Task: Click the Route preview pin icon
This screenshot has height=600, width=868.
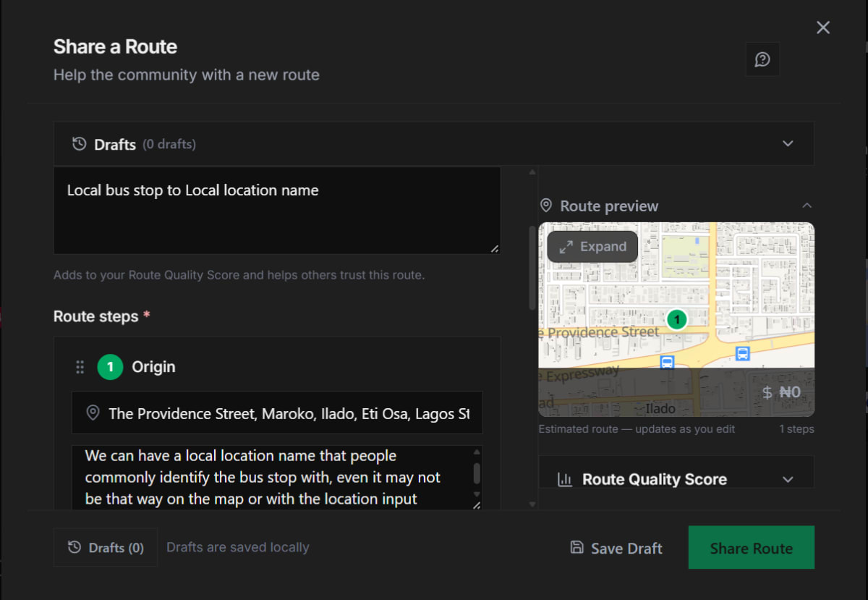Action: coord(546,206)
